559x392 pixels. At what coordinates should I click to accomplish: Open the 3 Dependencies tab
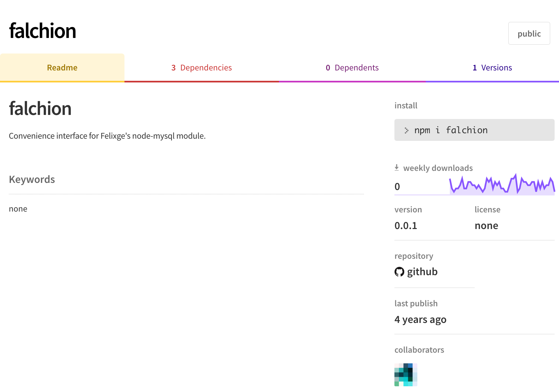pos(201,67)
